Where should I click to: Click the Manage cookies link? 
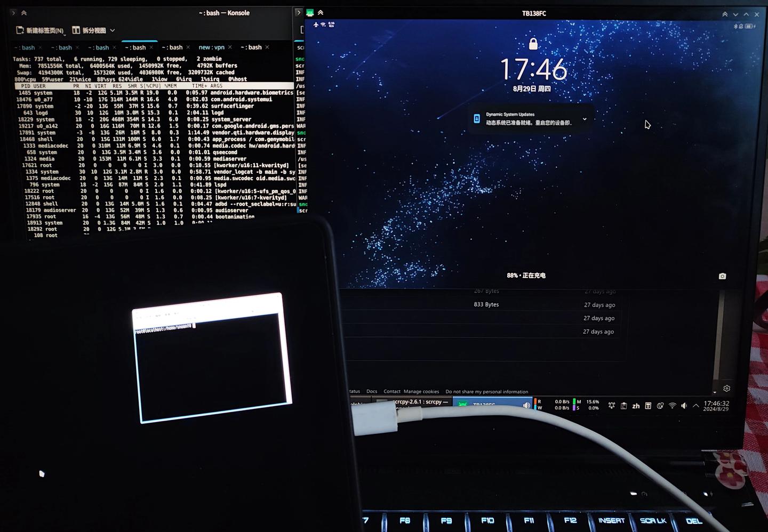[x=422, y=391]
